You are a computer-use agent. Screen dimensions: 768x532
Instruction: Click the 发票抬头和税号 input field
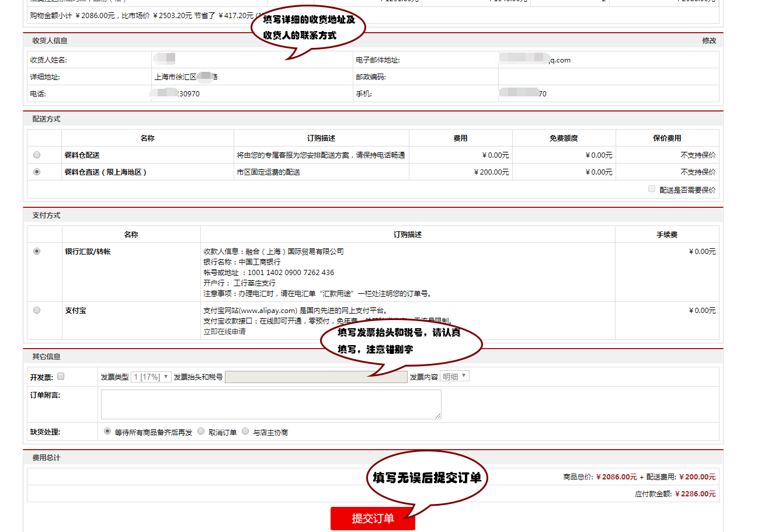tap(315, 377)
